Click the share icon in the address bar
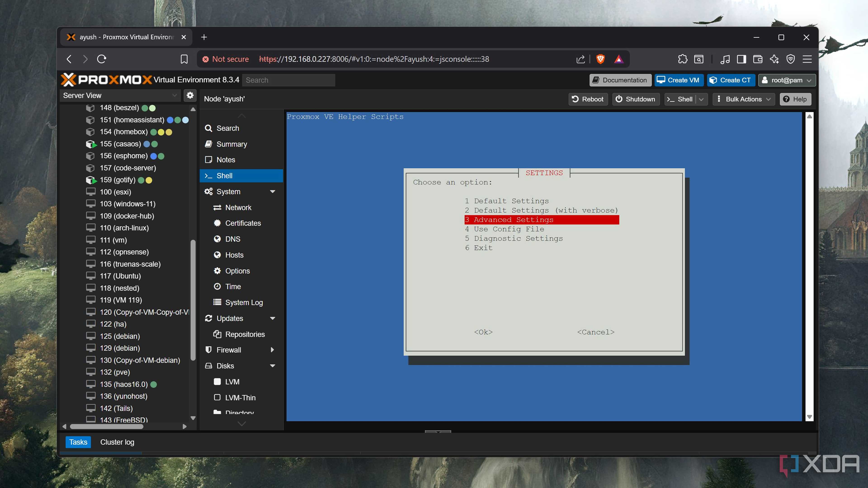The height and width of the screenshot is (488, 868). (x=580, y=59)
